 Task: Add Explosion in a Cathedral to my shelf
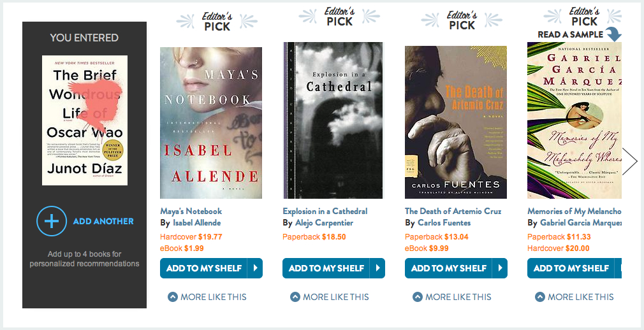click(326, 268)
